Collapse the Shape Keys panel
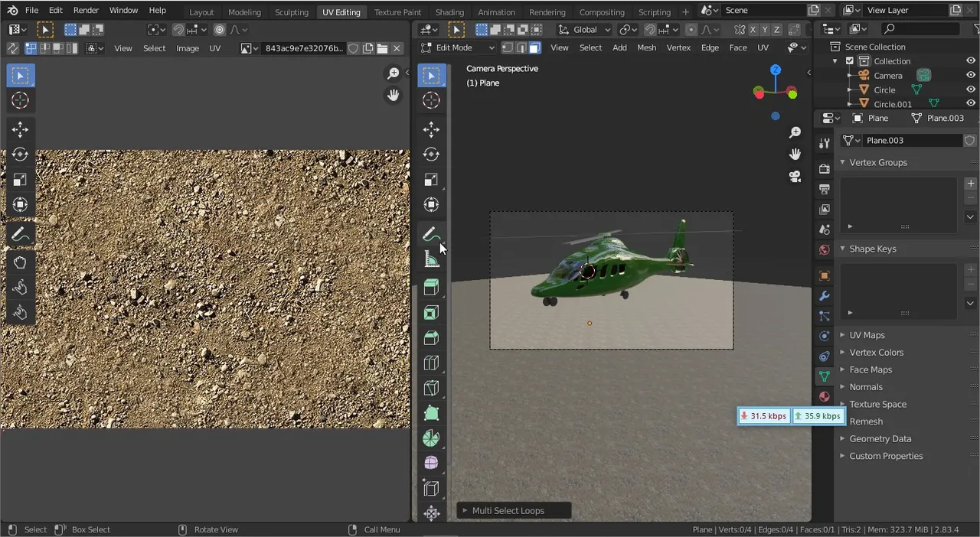Image resolution: width=980 pixels, height=537 pixels. [x=843, y=249]
